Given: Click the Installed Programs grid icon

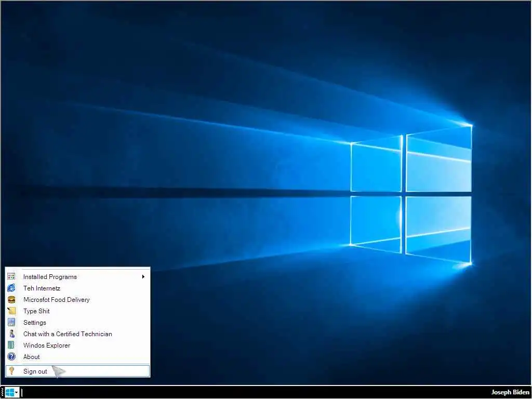Looking at the screenshot, I should click(x=11, y=276).
